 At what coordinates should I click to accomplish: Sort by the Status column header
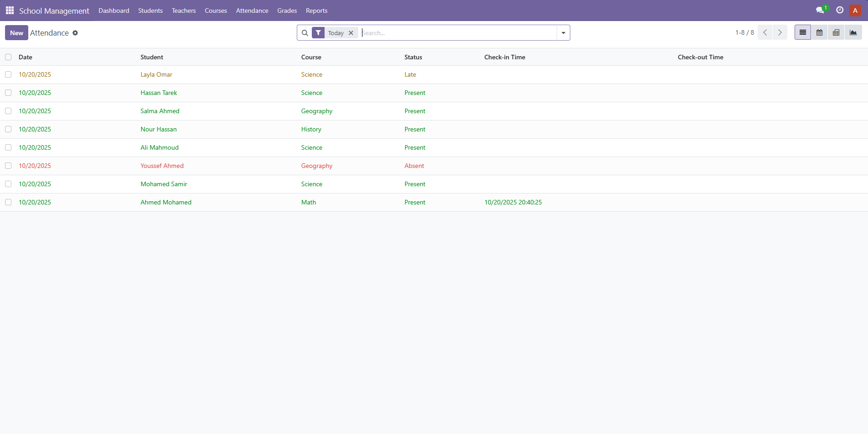413,57
